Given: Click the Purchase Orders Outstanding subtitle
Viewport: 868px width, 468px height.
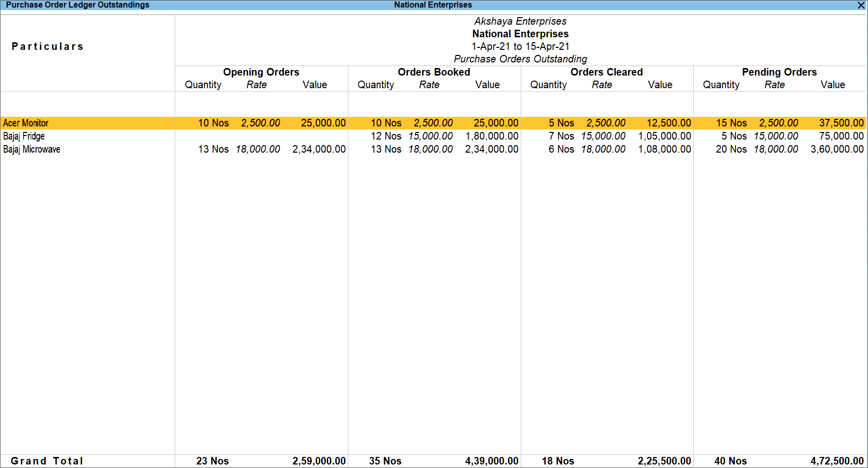Looking at the screenshot, I should click(520, 59).
